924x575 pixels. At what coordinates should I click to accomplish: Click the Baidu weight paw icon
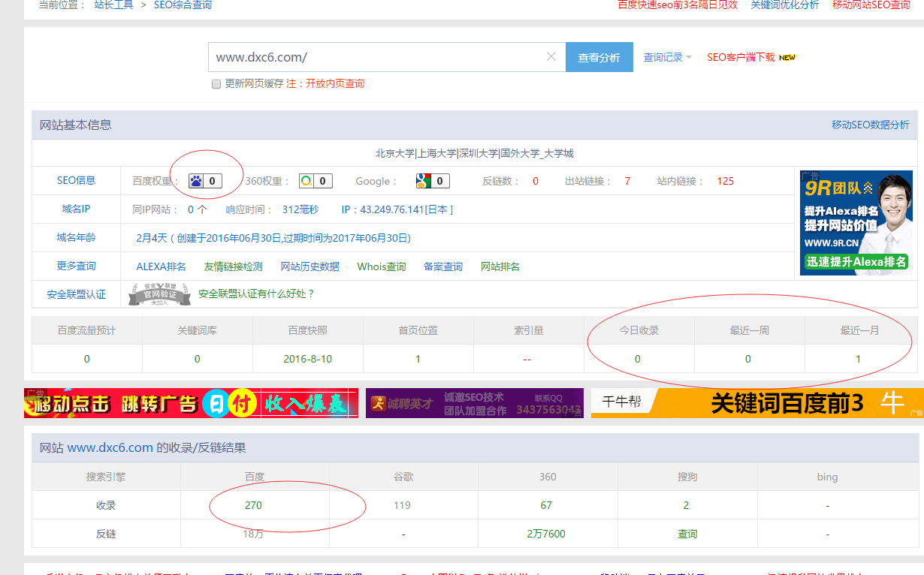point(196,181)
